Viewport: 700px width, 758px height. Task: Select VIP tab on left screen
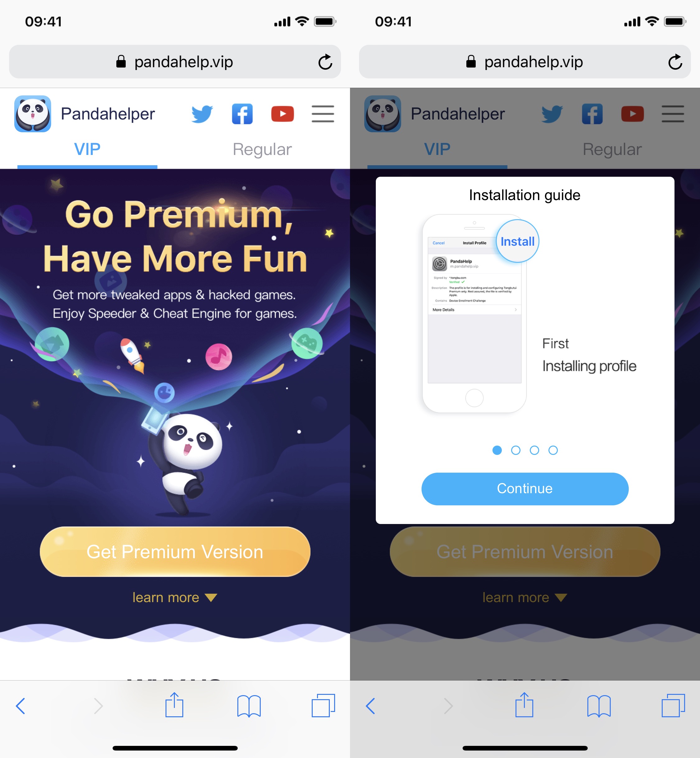tap(87, 149)
